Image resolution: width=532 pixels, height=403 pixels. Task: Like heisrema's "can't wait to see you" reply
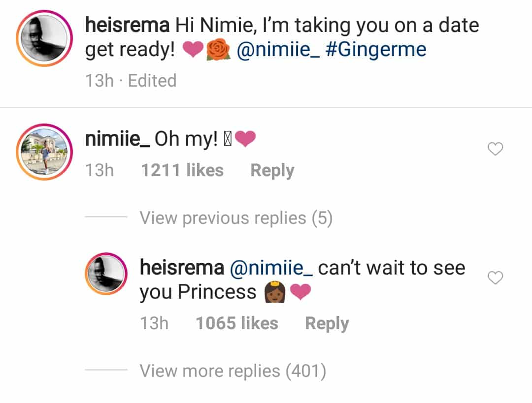[x=495, y=278]
